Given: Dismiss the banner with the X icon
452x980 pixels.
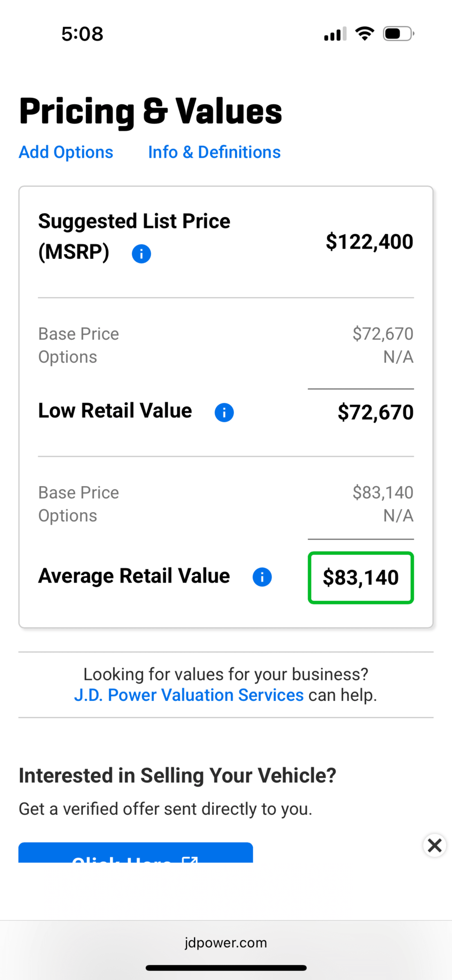Looking at the screenshot, I should pos(435,846).
